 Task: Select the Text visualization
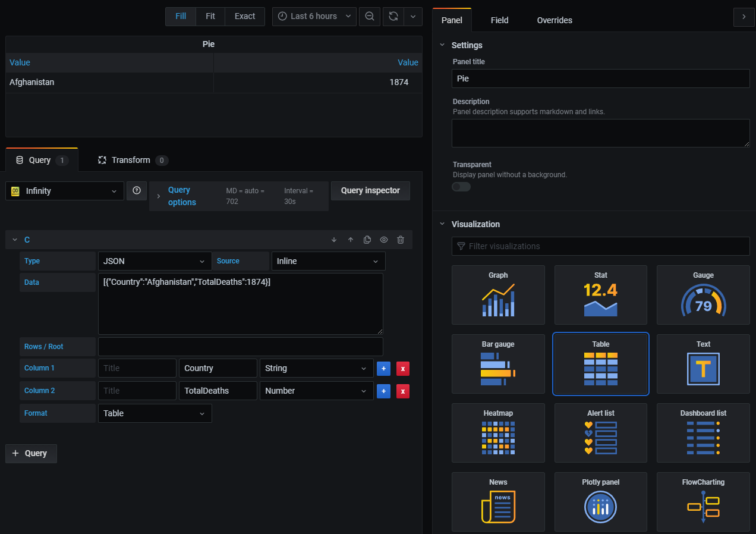coord(703,364)
